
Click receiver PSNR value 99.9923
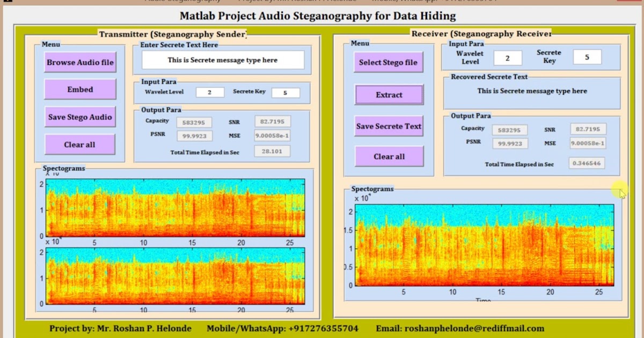[x=509, y=144]
